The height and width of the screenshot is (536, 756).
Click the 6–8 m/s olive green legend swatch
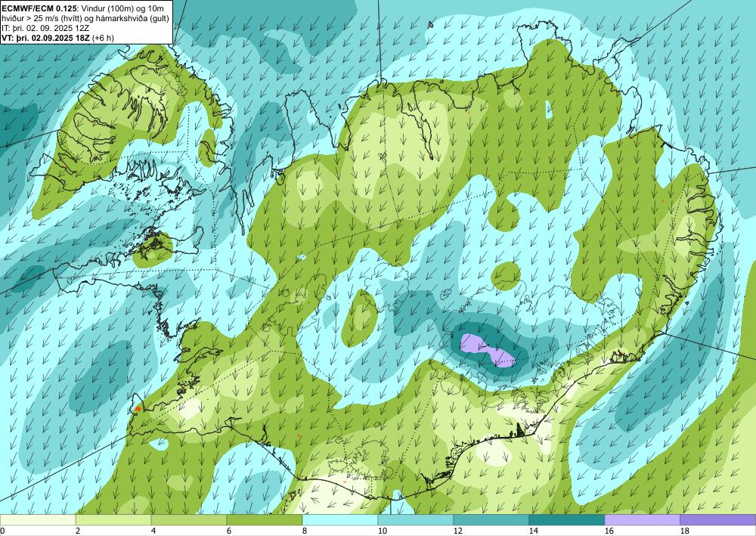click(x=265, y=520)
